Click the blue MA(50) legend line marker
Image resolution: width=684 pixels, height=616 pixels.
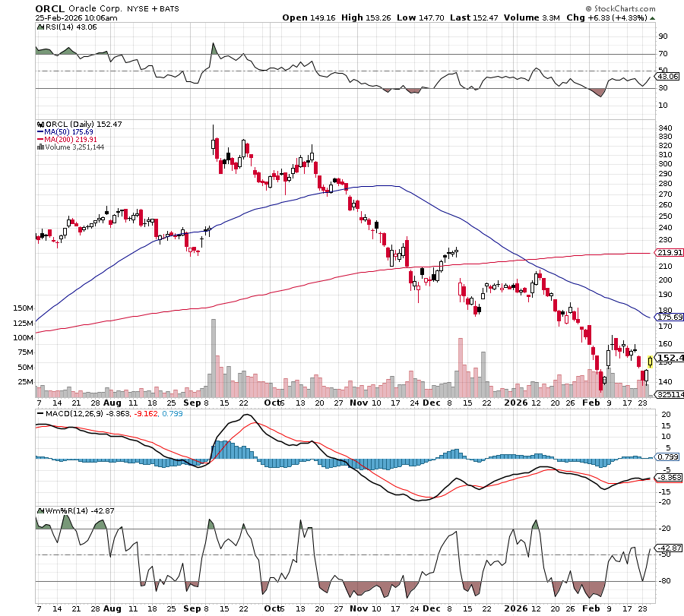[40, 131]
